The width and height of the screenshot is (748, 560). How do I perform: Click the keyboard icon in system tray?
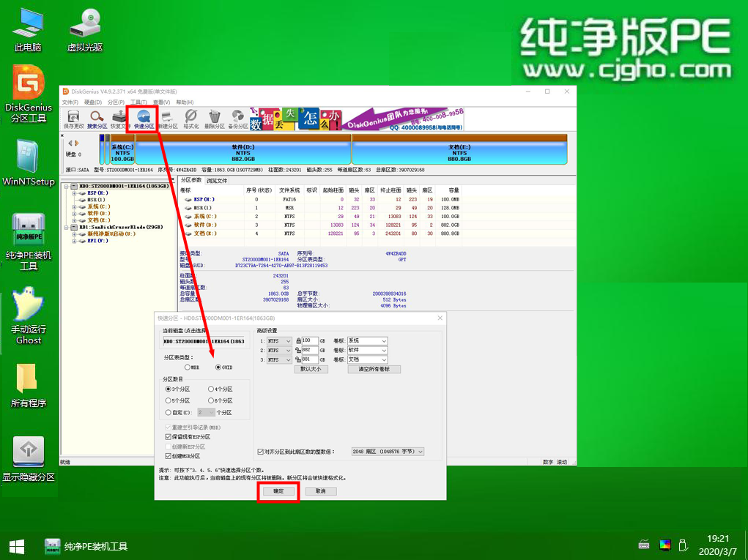pos(643,545)
